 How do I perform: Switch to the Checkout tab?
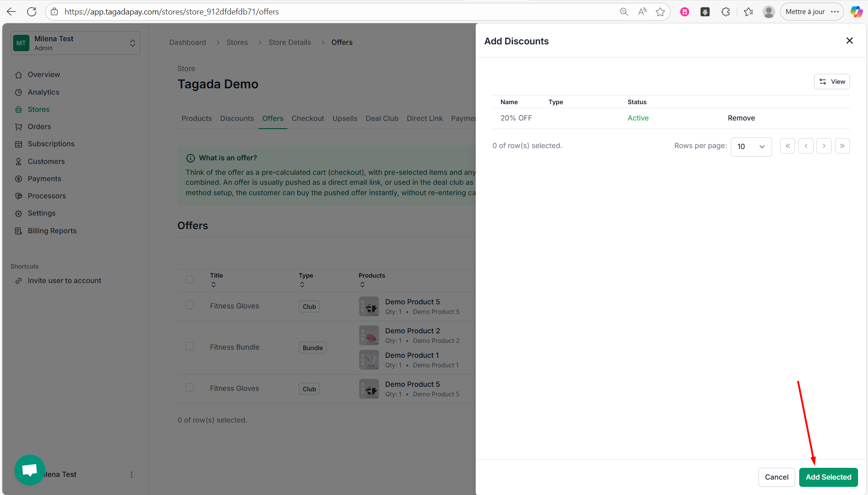point(307,119)
